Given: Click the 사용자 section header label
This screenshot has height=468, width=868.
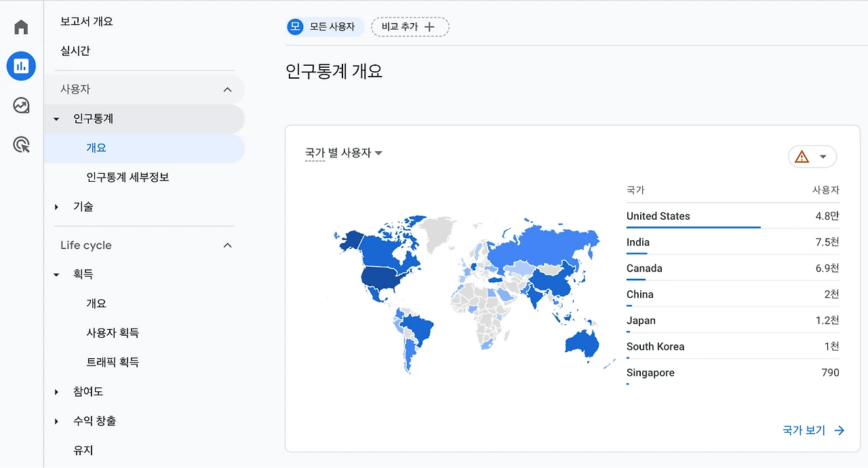Looking at the screenshot, I should (75, 90).
